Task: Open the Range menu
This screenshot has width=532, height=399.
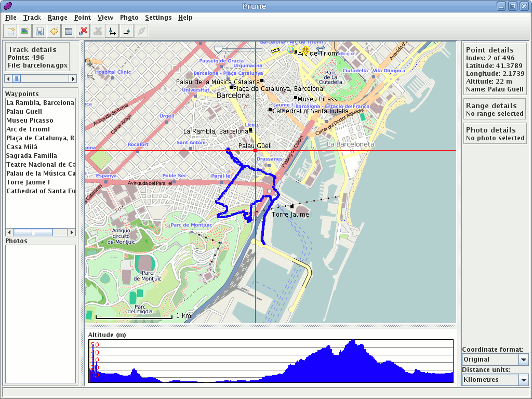Action: 58,18
